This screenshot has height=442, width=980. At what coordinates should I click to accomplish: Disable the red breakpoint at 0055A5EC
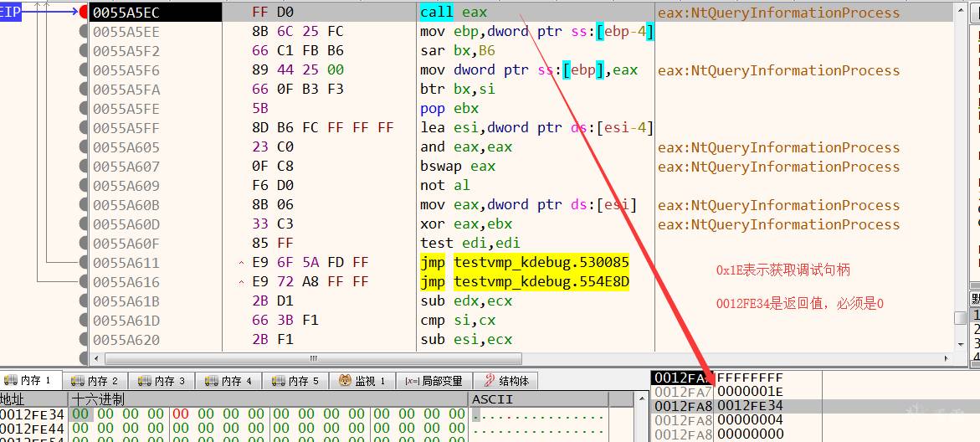pos(84,12)
